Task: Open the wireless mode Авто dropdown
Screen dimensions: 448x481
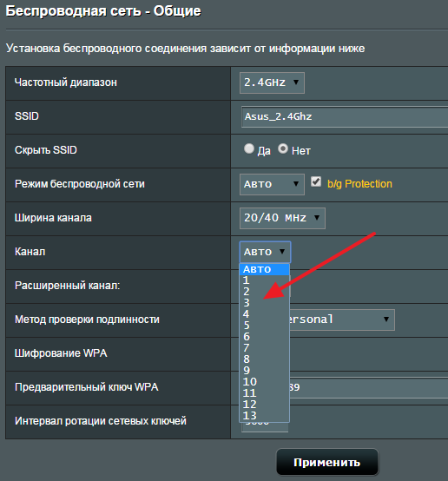Action: click(272, 184)
